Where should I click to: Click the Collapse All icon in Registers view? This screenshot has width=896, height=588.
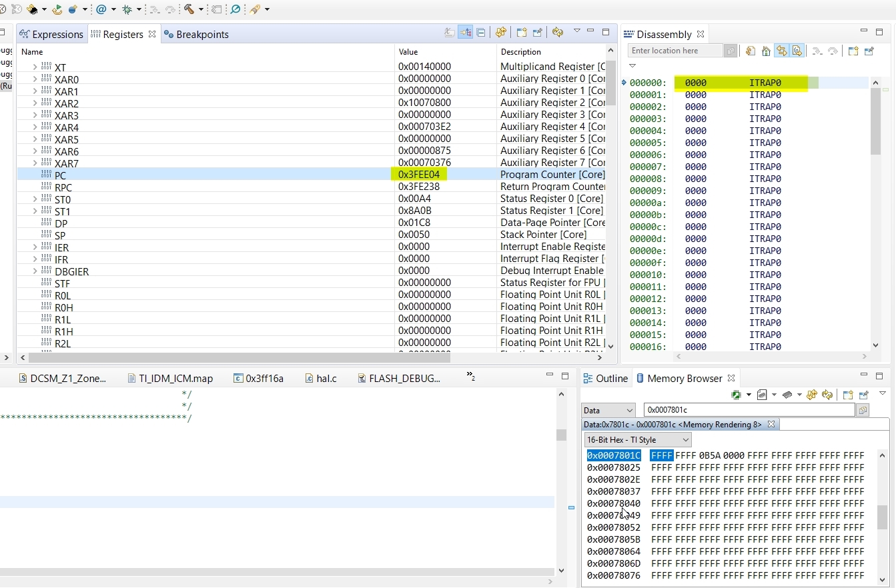coord(480,32)
